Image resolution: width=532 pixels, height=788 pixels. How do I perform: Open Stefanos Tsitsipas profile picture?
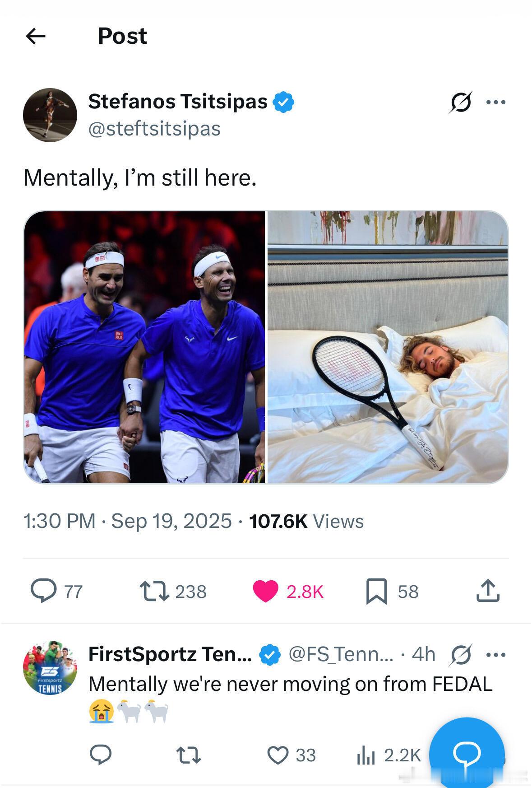tap(50, 115)
